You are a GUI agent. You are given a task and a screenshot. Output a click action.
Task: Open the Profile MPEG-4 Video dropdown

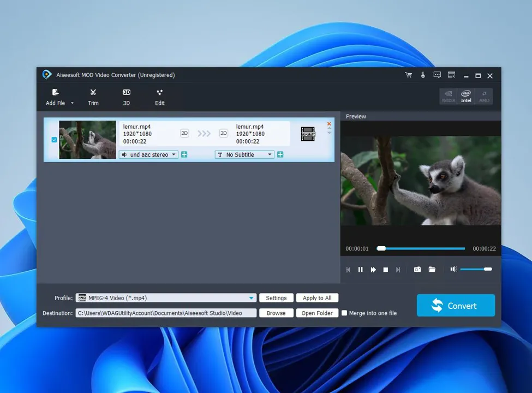[x=166, y=297]
